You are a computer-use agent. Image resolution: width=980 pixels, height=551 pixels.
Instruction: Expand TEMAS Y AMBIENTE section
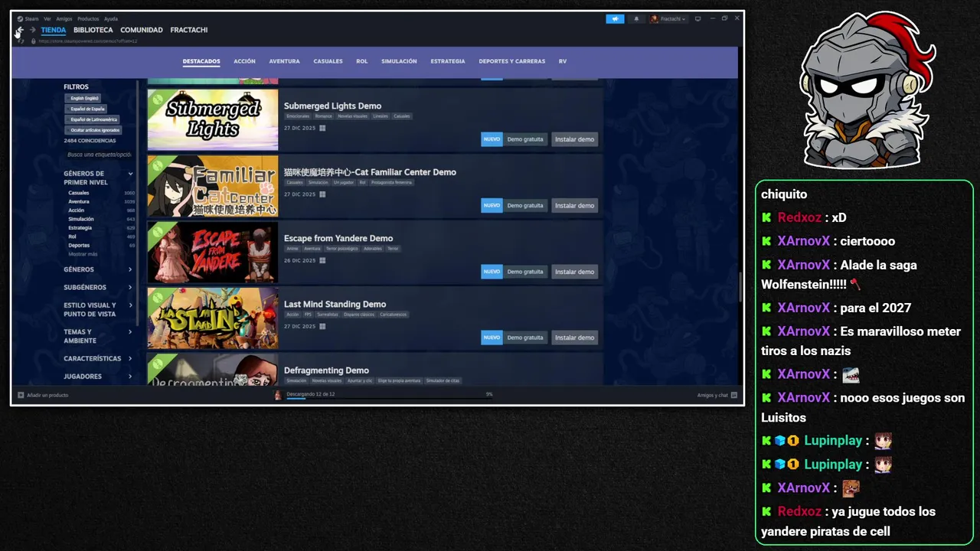pyautogui.click(x=98, y=336)
